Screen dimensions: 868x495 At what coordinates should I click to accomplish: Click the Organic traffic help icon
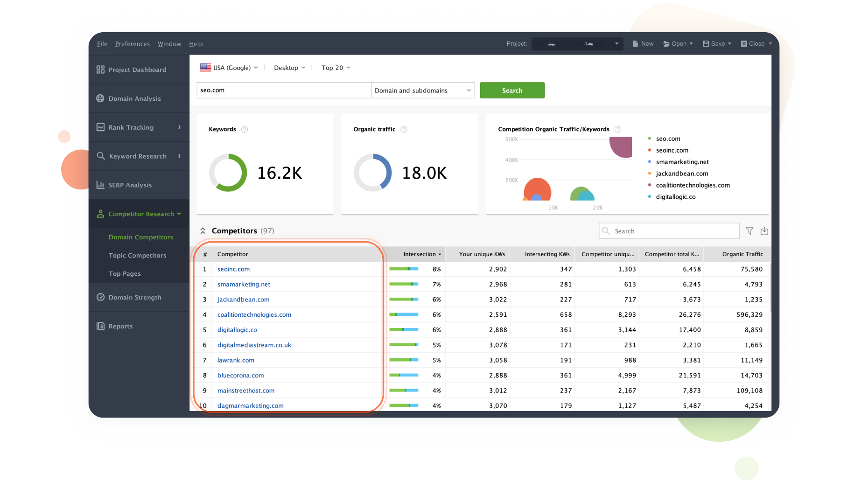click(404, 129)
